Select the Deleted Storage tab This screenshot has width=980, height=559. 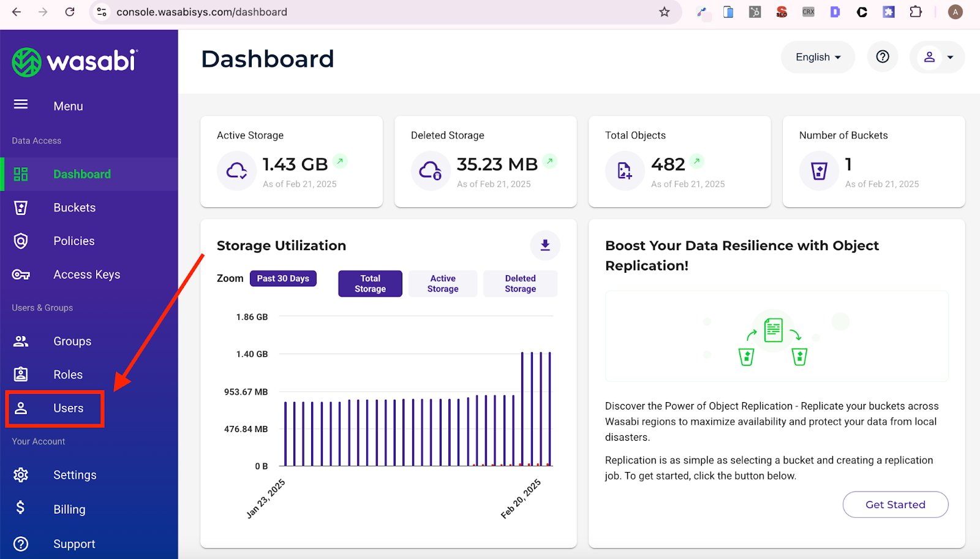(x=521, y=284)
